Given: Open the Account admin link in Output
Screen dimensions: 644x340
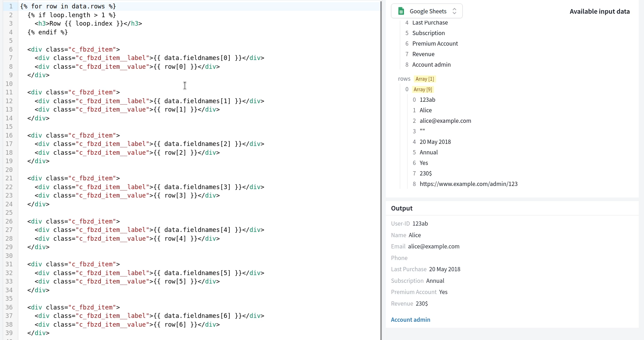Looking at the screenshot, I should 410,320.
